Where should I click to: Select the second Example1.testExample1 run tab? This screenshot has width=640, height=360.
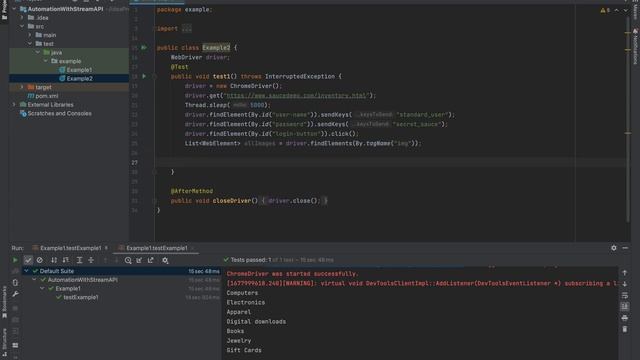[x=156, y=248]
